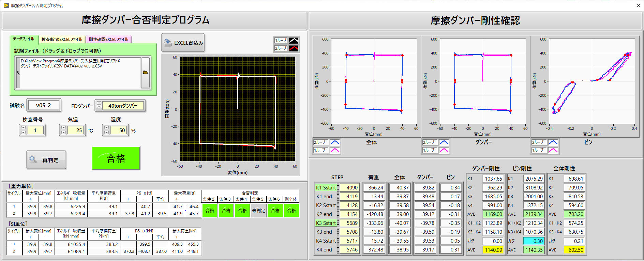Click the 未判定 condition 5 indicator
Image resolution: width=644 pixels, height=261 pixels.
point(258,211)
